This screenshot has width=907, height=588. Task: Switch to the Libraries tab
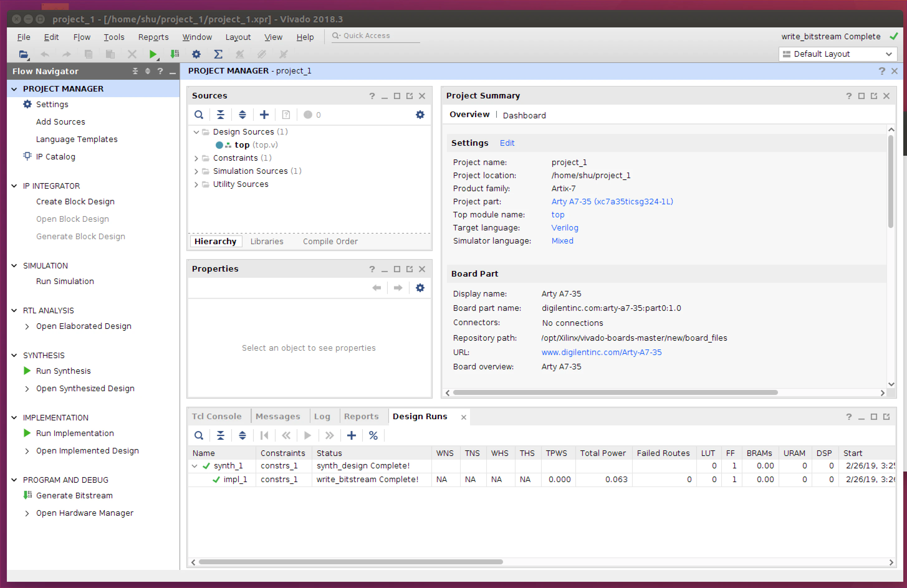[x=267, y=241]
